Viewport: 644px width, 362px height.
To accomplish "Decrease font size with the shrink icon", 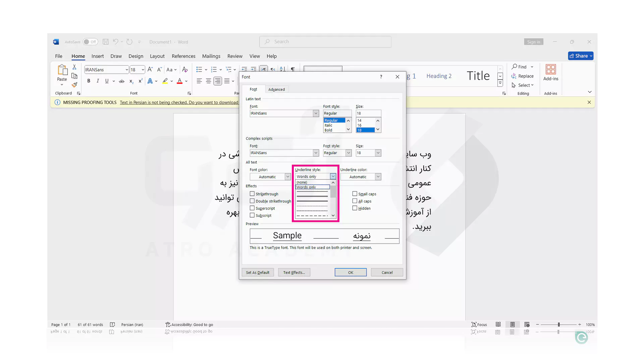I will pyautogui.click(x=159, y=69).
